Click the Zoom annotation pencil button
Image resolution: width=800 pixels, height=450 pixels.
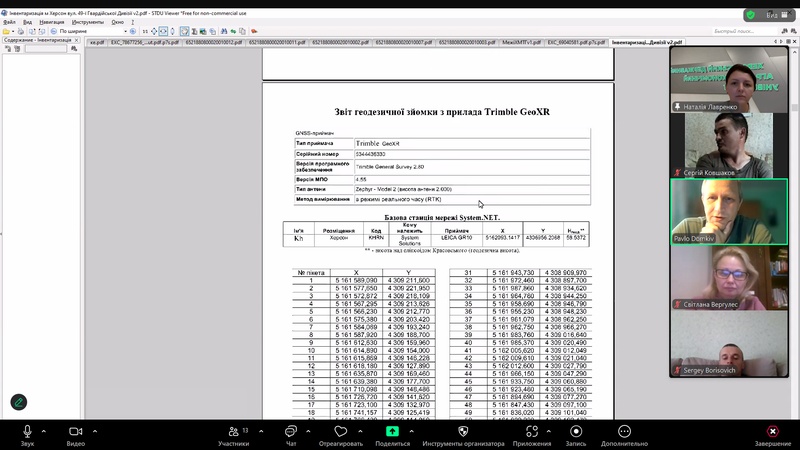pos(19,402)
